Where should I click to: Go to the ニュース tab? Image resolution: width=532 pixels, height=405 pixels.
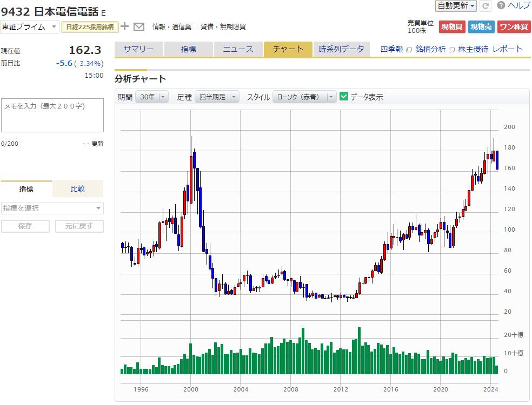238,49
